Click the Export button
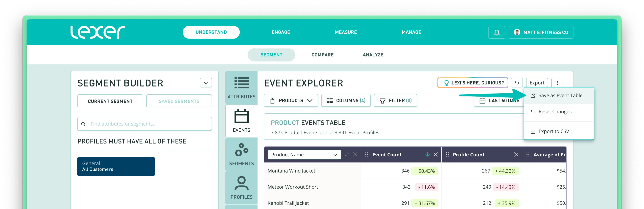The image size is (644, 209). [537, 83]
